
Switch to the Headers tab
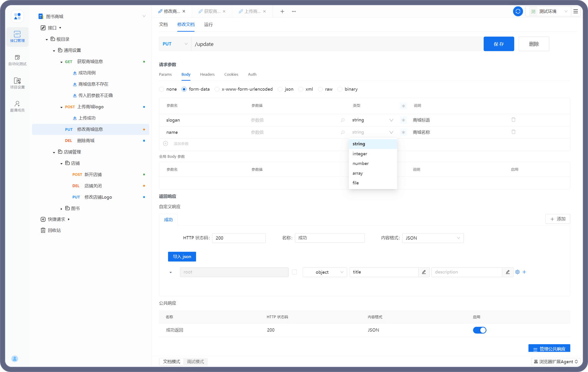point(207,74)
